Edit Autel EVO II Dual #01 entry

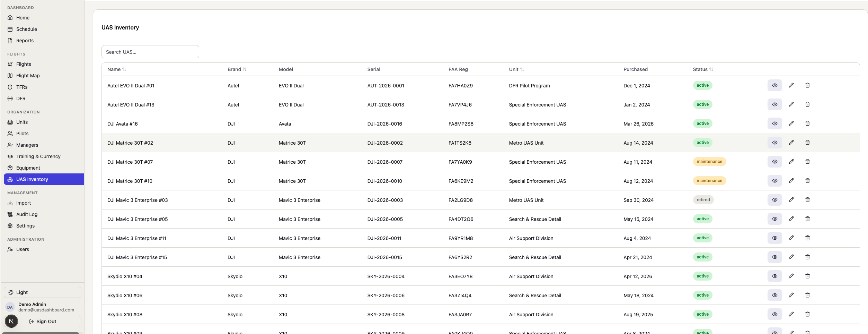[x=791, y=85]
